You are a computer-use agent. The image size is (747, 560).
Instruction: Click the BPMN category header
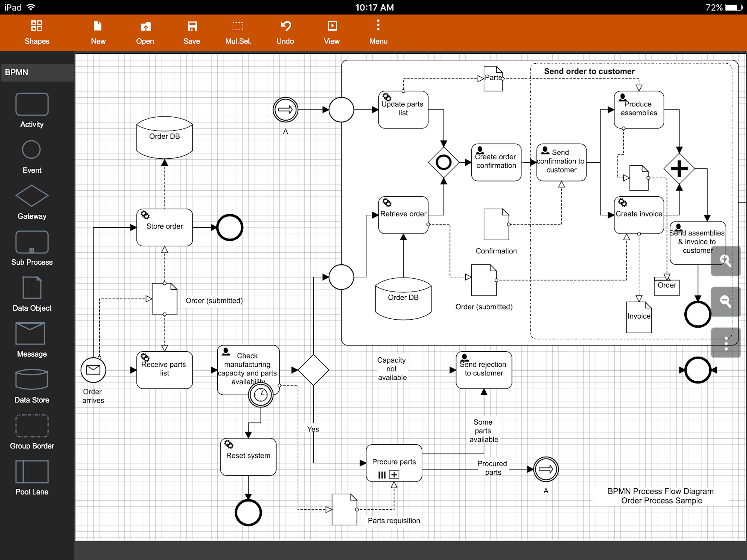37,72
